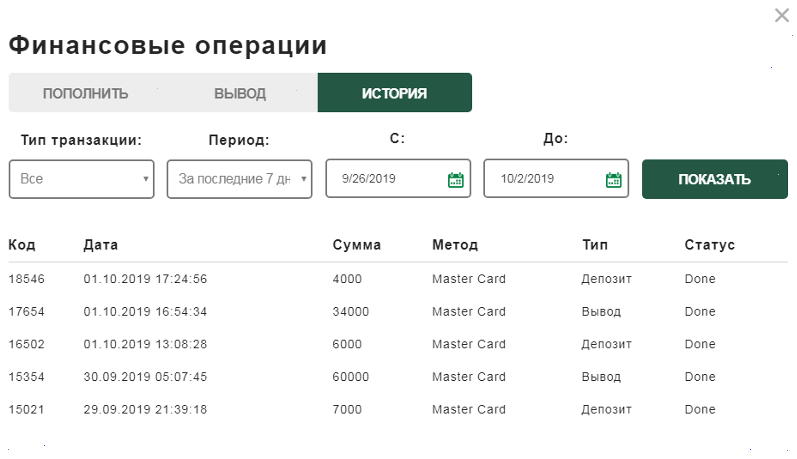The image size is (797, 459).
Task: Sort table by Сумма column header
Action: click(x=357, y=245)
